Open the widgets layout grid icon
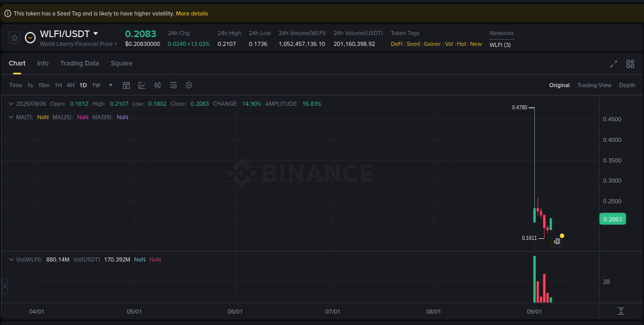 click(630, 64)
